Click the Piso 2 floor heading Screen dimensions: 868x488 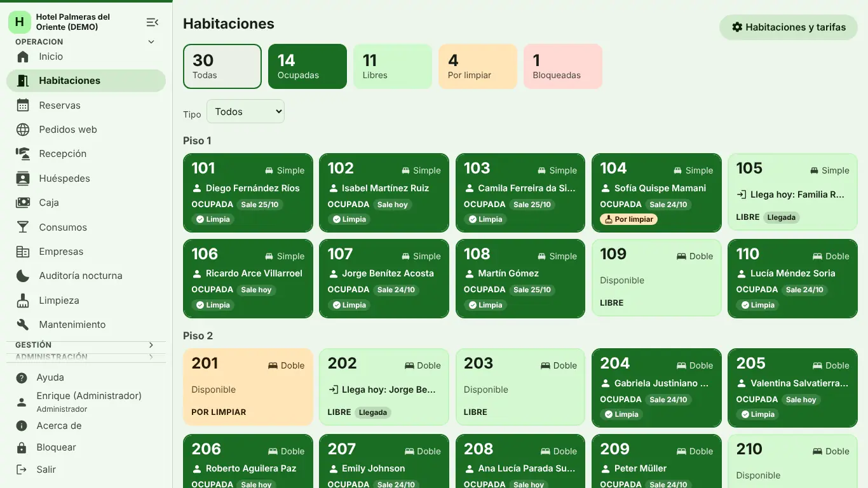(x=198, y=335)
